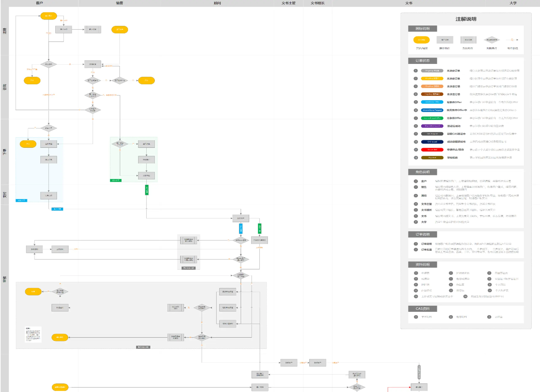
Task: Click the dark grey CAS Request badge
Action: [432, 134]
